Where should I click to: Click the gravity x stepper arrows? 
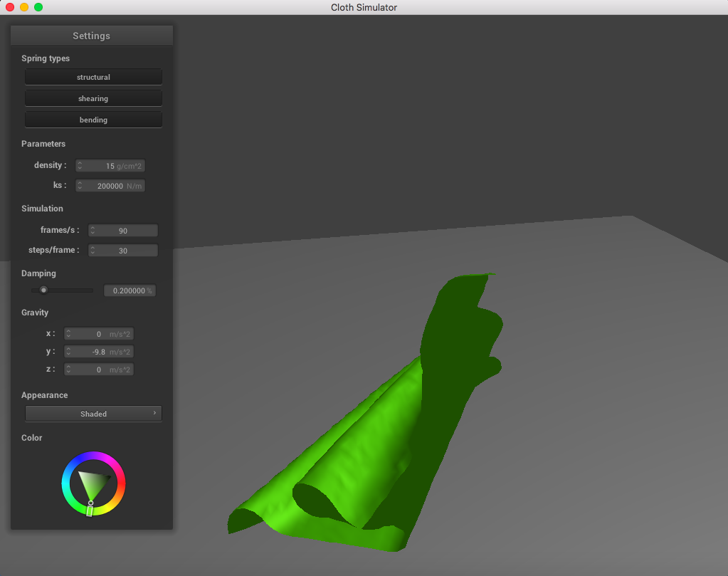[x=69, y=334]
